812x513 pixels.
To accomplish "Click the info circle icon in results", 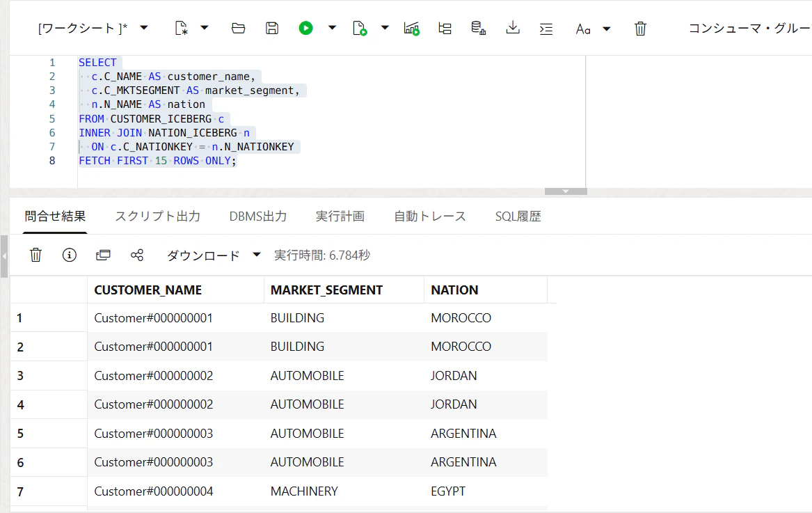I will click(x=70, y=255).
